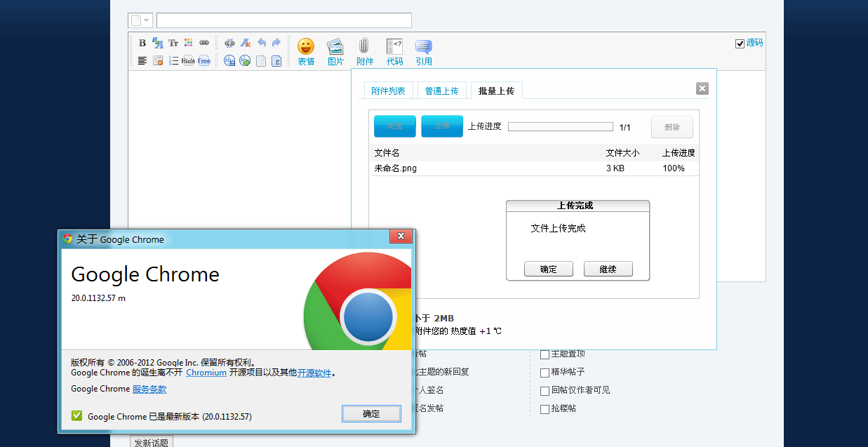Viewport: 868px width, 447px height.
Task: Check the 主题置顶 option
Action: coord(545,354)
